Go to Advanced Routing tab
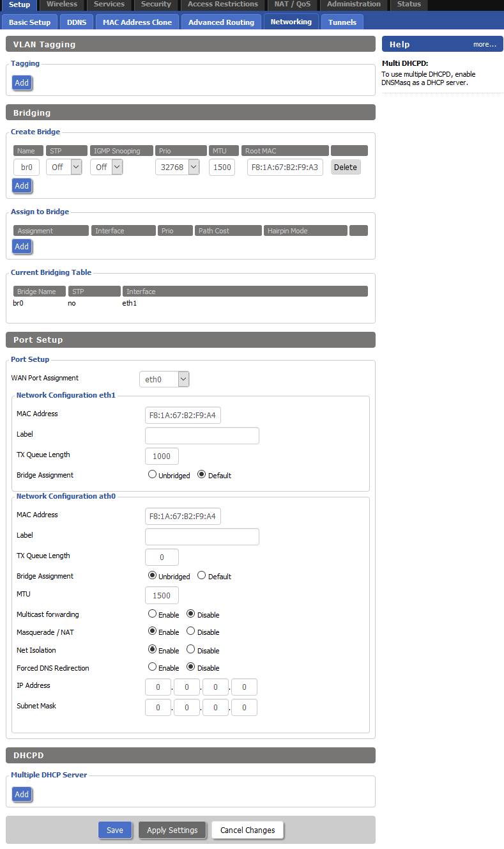 tap(221, 22)
